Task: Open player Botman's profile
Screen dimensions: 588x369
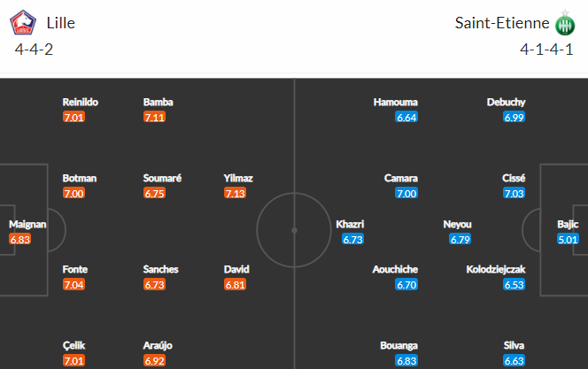Action: (x=80, y=178)
